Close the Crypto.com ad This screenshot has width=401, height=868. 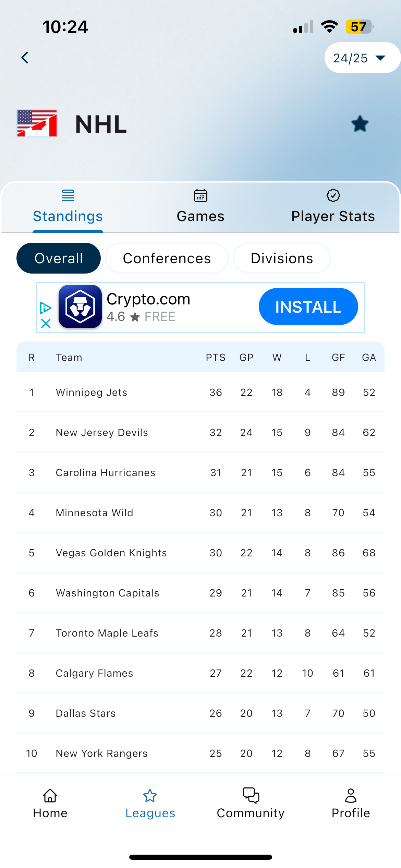point(46,323)
